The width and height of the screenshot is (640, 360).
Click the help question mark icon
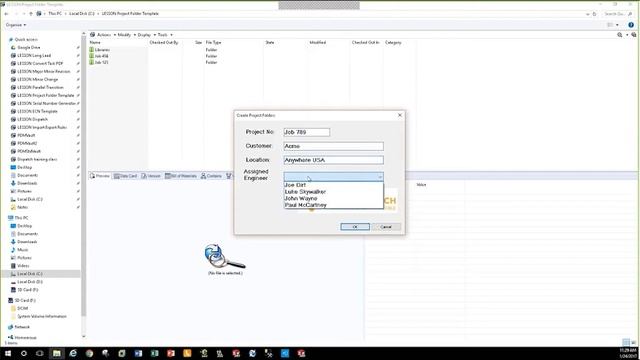click(x=631, y=25)
